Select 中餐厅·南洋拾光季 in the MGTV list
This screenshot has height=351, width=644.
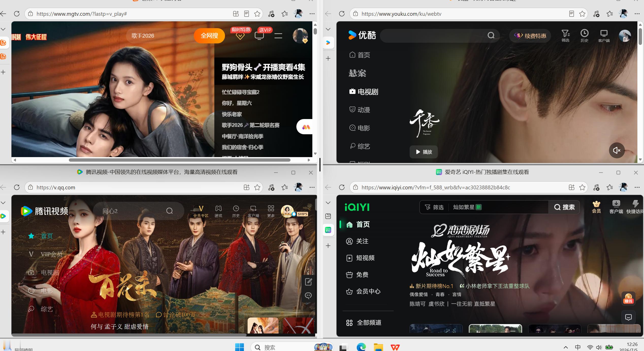coord(243,136)
